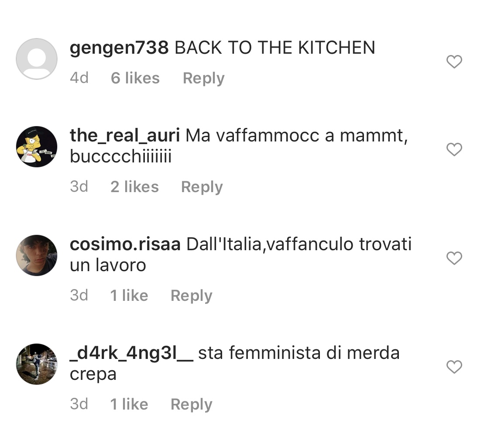The image size is (491, 448).
Task: Tap heart icon on the_real_auri's comment
Action: pyautogui.click(x=454, y=149)
